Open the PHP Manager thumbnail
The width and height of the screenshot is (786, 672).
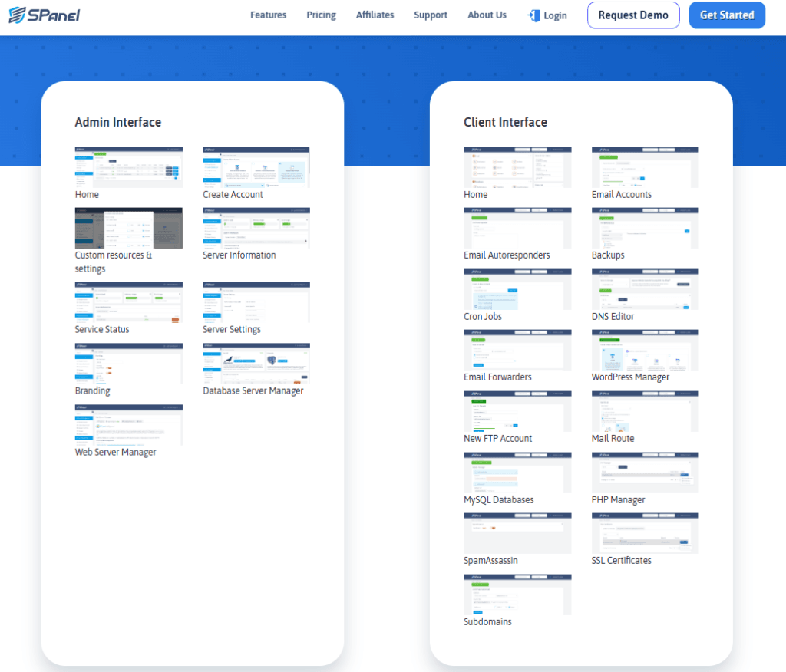tap(645, 473)
